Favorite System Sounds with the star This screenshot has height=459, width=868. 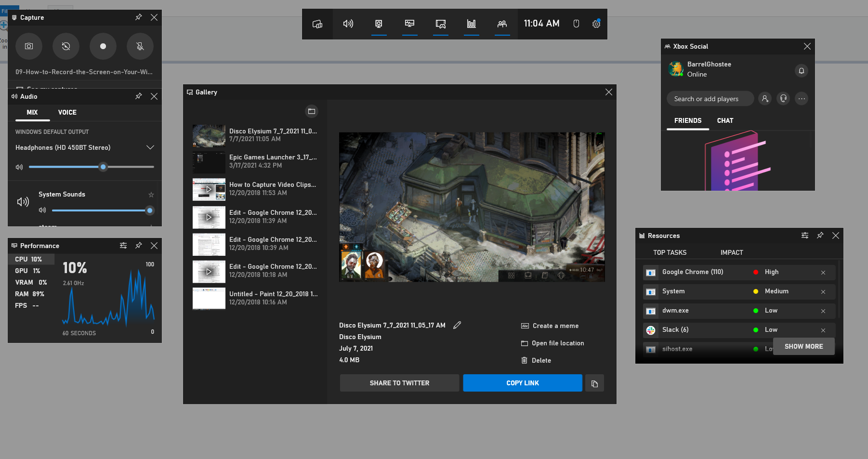tap(151, 195)
